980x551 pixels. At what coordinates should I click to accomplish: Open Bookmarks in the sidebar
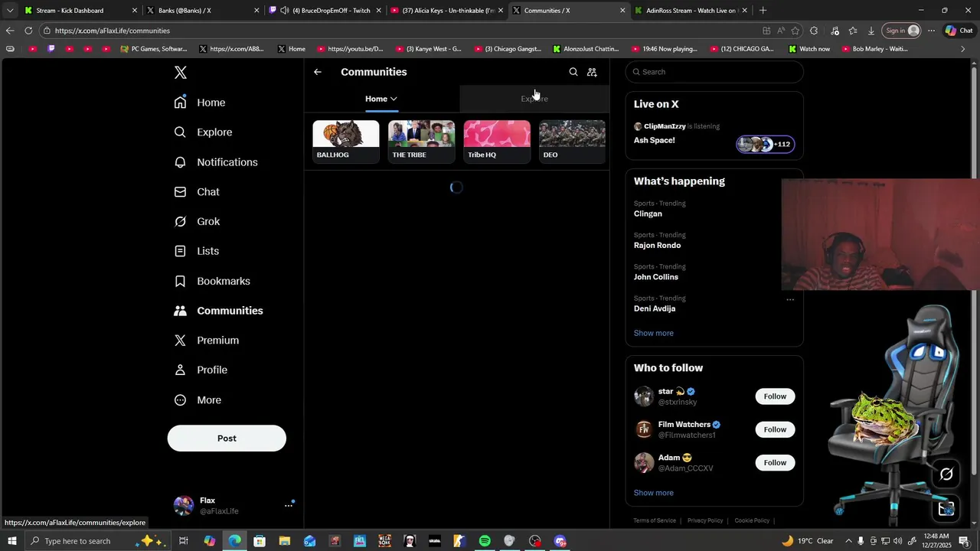pos(213,281)
